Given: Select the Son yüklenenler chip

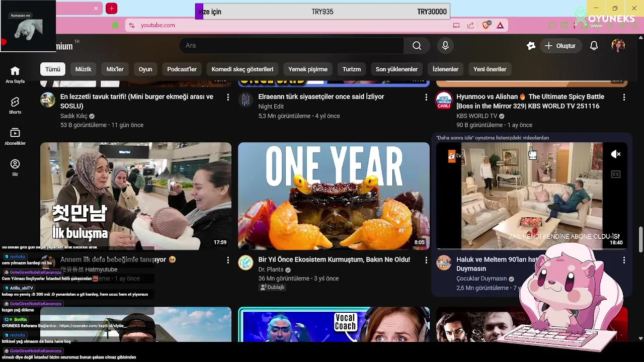Looking at the screenshot, I should tap(396, 69).
